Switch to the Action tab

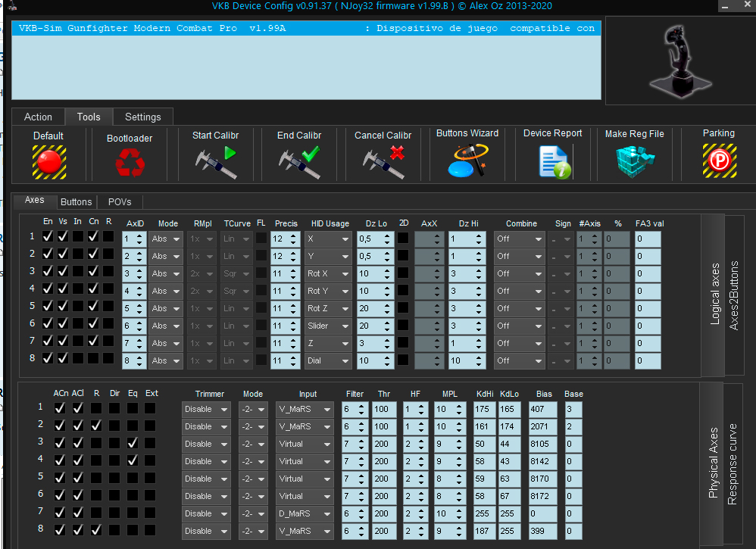(38, 117)
